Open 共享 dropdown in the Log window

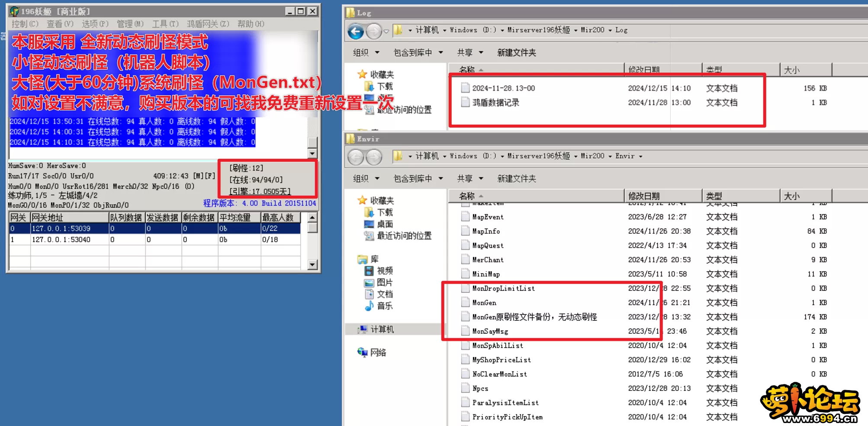click(x=470, y=52)
